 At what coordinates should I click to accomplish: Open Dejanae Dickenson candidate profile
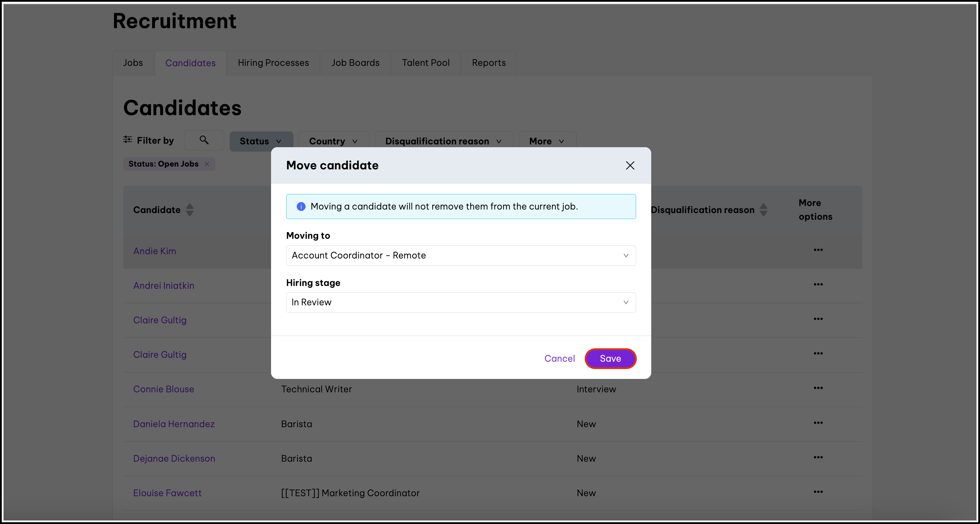click(x=174, y=458)
